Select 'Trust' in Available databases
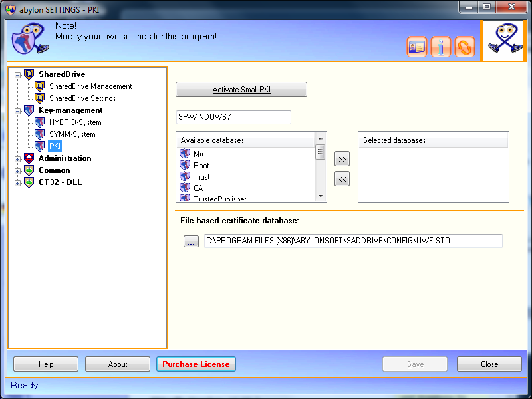Image resolution: width=532 pixels, height=399 pixels. (201, 176)
